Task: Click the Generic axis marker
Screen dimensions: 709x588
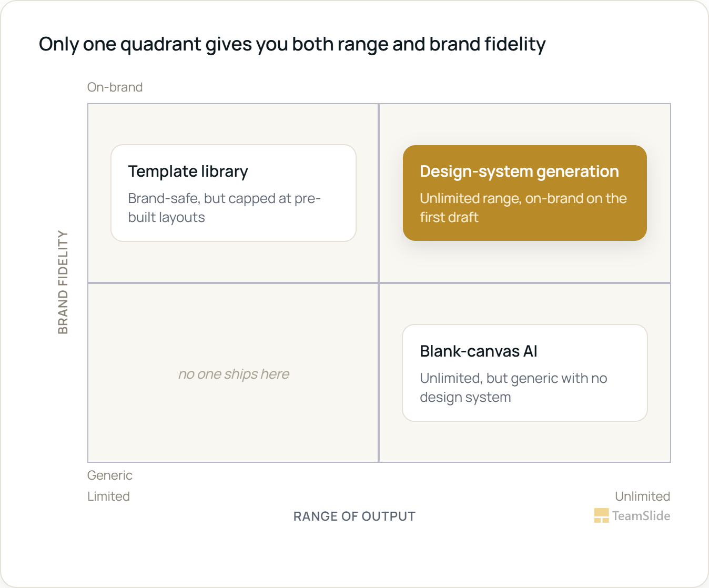Action: (x=109, y=475)
